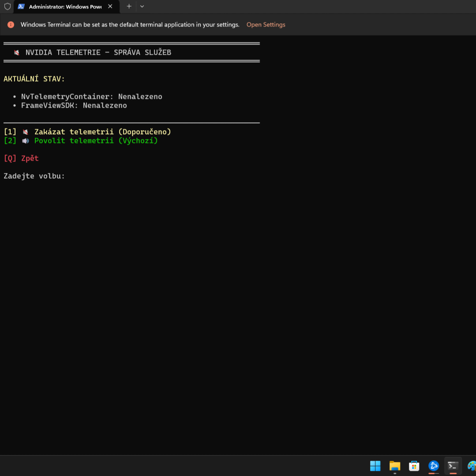
Task: Open the Paint app from taskbar
Action: 471,466
